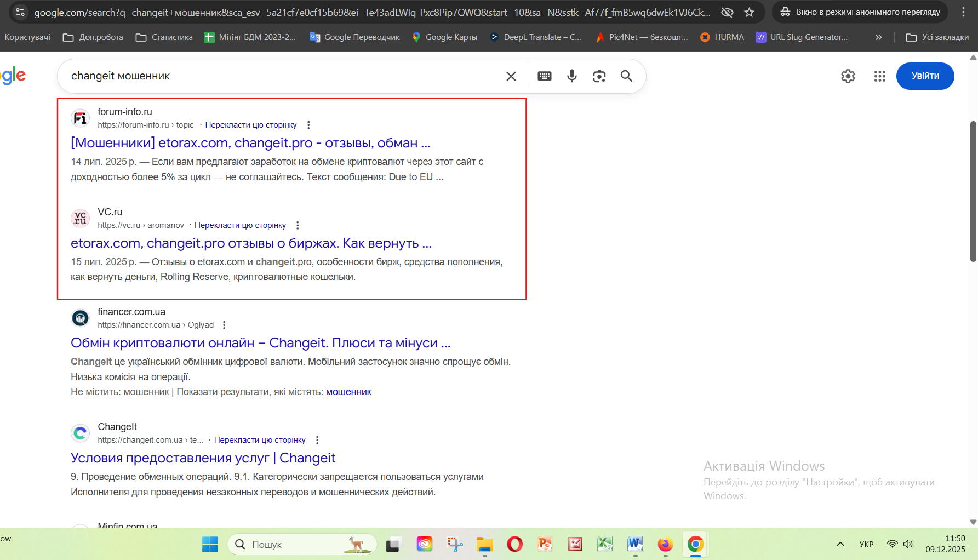This screenshot has width=978, height=560.
Task: Open HURMA bookmark
Action: click(722, 37)
